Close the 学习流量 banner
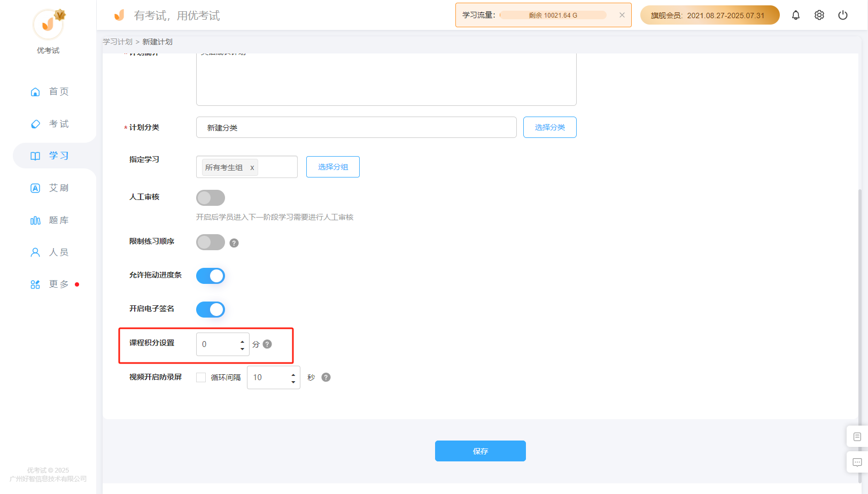The width and height of the screenshot is (868, 494). 622,15
